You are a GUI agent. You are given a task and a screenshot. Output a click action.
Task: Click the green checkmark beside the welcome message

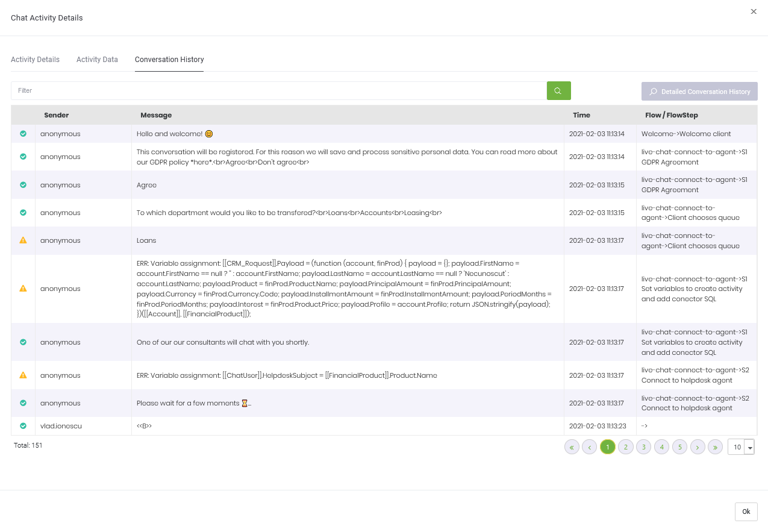click(x=23, y=133)
